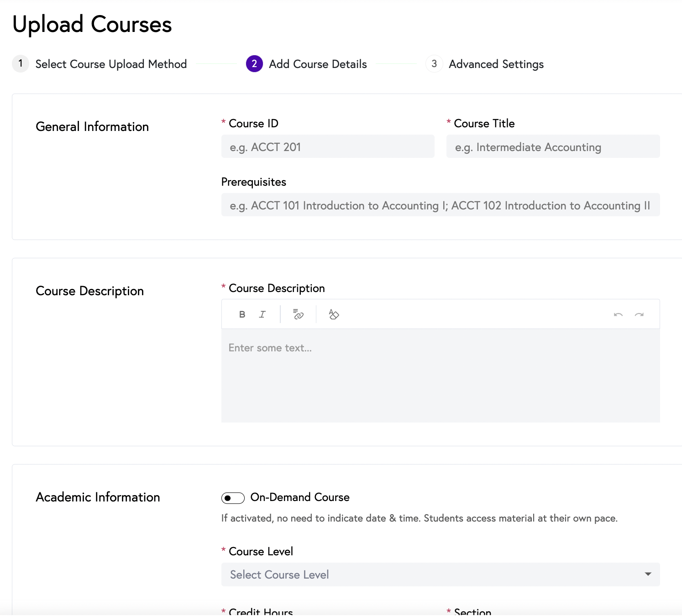Undo last edit in description editor
Screen dimensions: 682x616
point(618,314)
